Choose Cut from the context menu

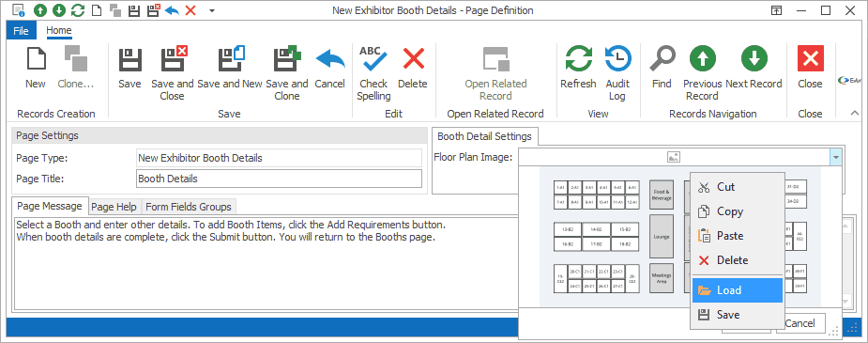click(738, 187)
